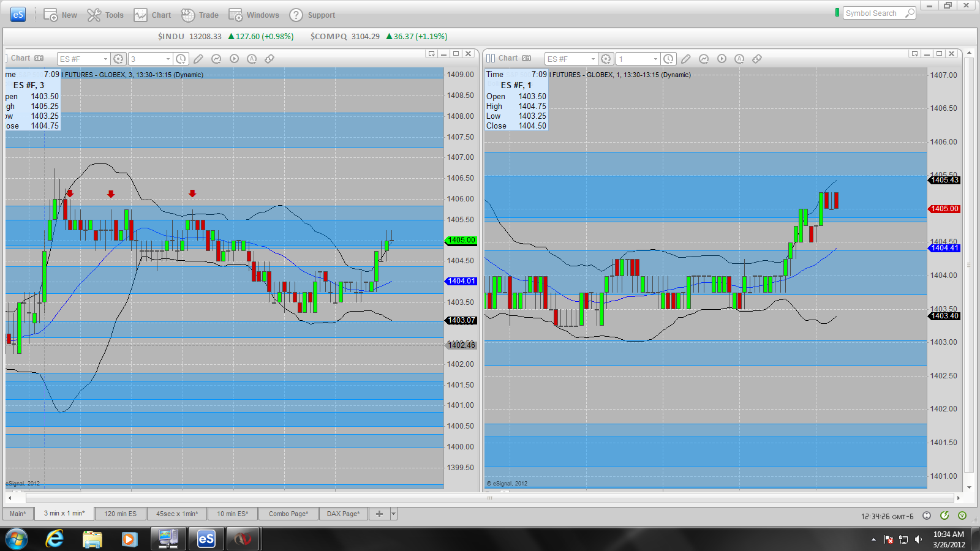Image resolution: width=980 pixels, height=551 pixels.
Task: Open left chart symbol settings gear
Action: point(118,59)
